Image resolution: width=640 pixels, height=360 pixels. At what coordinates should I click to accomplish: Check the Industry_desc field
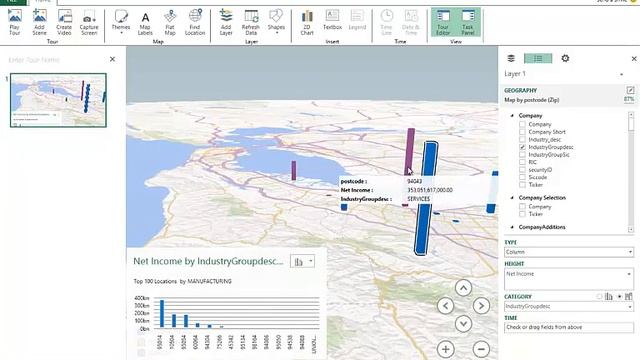(x=522, y=139)
